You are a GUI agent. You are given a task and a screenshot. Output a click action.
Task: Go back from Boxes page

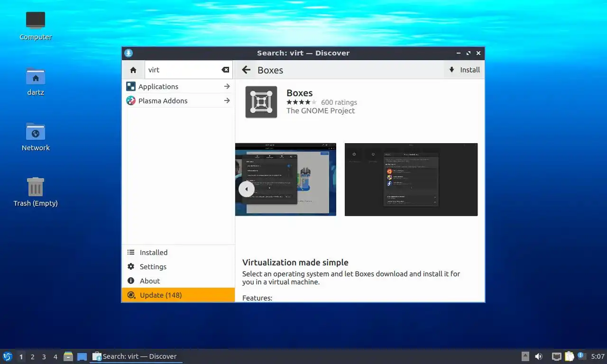(246, 70)
